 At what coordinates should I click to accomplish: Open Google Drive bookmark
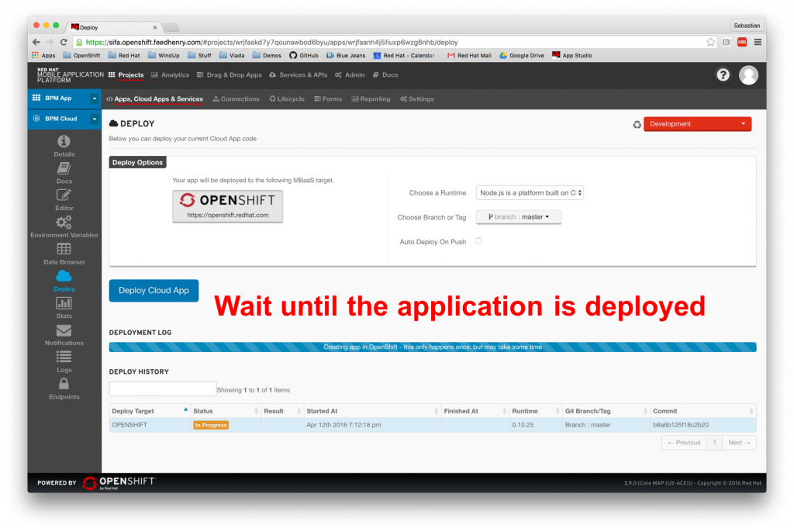[522, 55]
